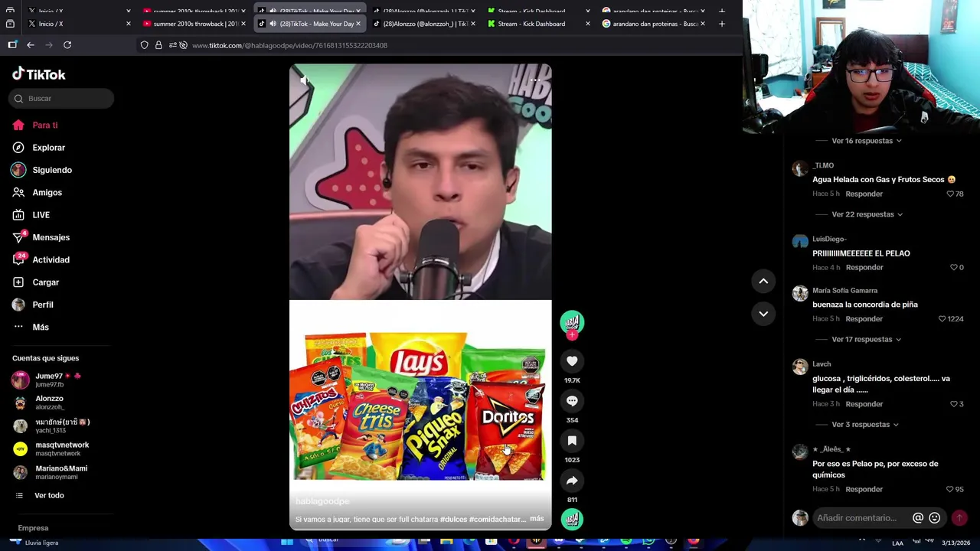This screenshot has width=980, height=551.
Task: Insert mention with @ icon
Action: click(918, 518)
